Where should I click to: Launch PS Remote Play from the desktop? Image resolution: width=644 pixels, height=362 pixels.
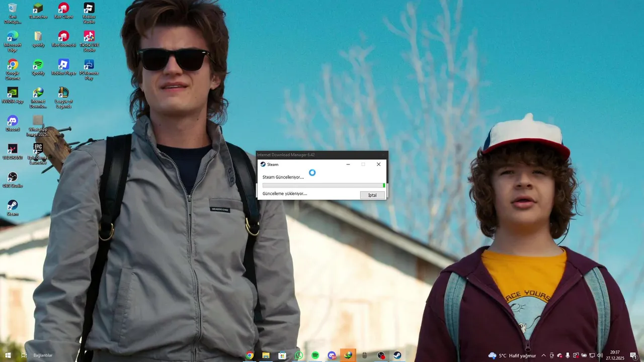(89, 69)
